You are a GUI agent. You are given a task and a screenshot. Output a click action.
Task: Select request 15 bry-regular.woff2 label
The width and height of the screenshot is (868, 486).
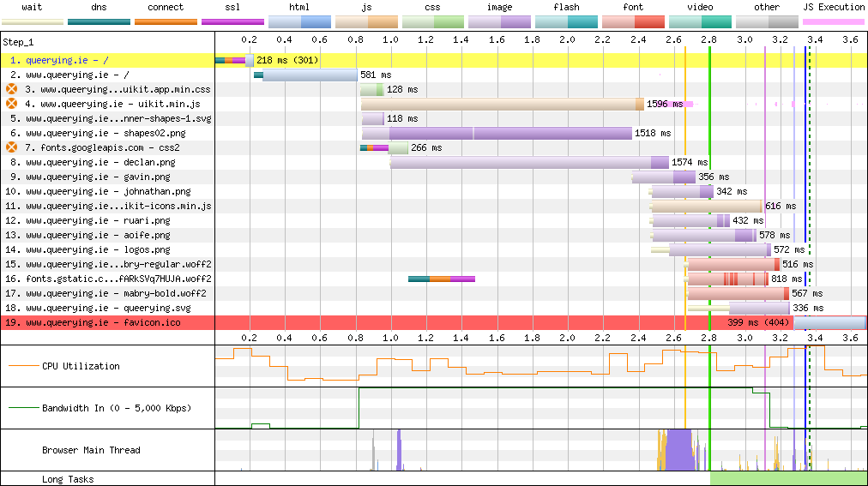click(108, 264)
